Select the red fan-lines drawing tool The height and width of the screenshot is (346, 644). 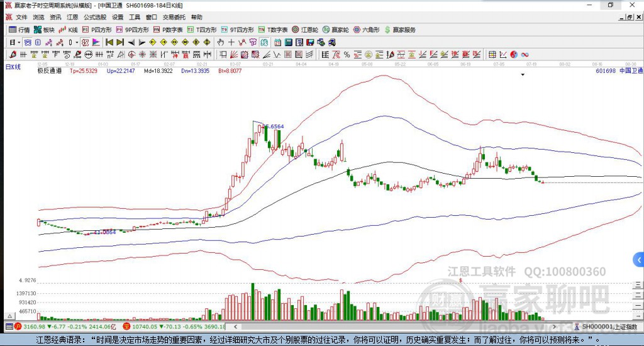point(233,55)
